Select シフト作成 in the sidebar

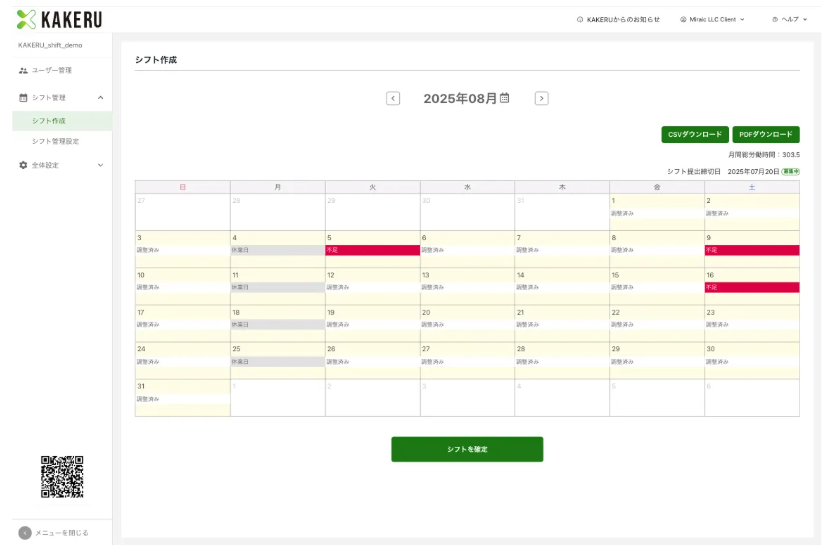coord(49,121)
